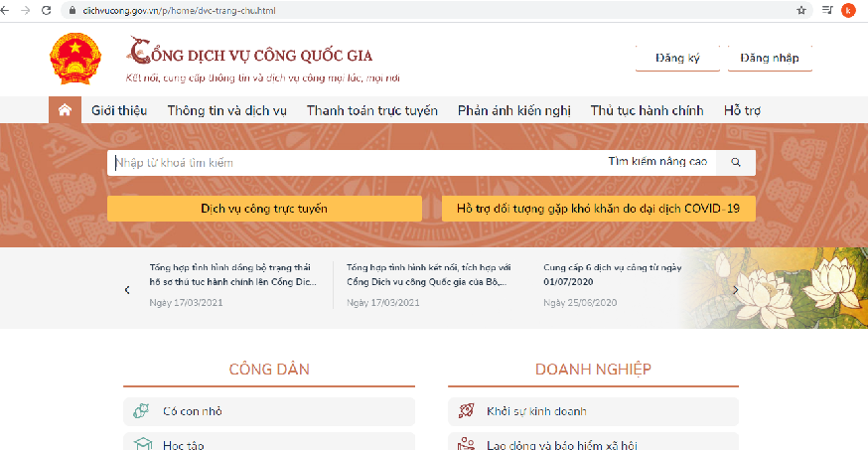Open the Giới thiệu menu
868x450 pixels.
coord(119,110)
